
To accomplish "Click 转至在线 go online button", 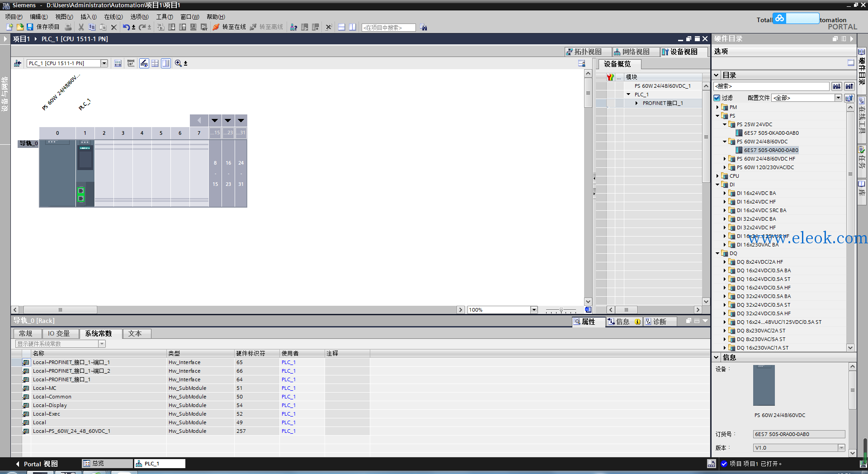I will 229,27.
